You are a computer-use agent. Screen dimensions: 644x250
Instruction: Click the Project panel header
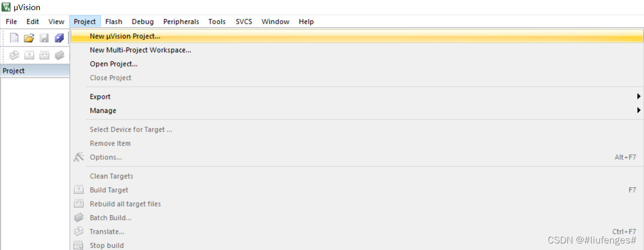35,71
